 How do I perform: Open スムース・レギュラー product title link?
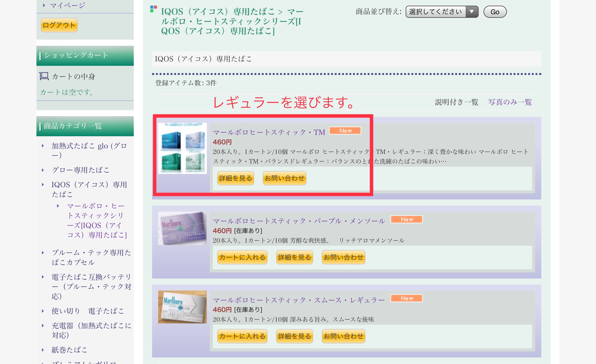[x=299, y=300]
